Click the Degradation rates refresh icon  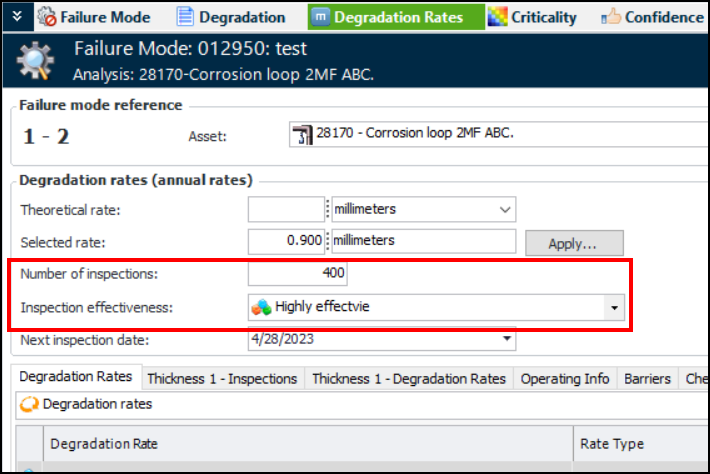[29, 404]
